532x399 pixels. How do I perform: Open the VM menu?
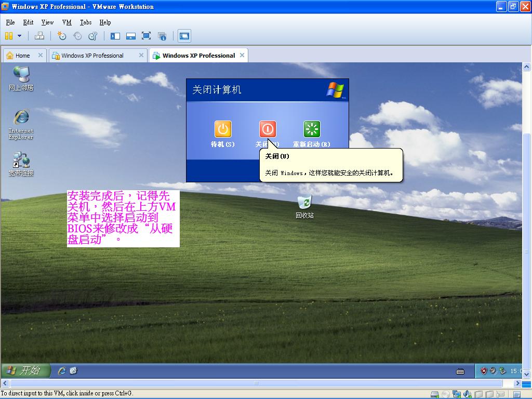pos(67,22)
